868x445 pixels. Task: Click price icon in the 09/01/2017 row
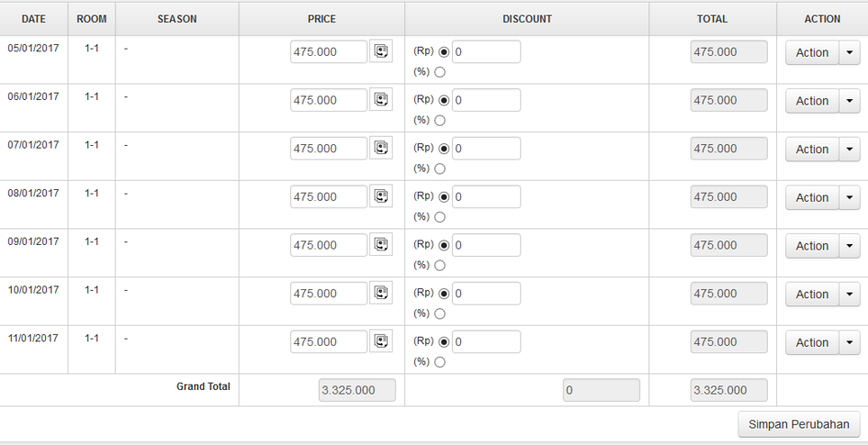tap(380, 245)
